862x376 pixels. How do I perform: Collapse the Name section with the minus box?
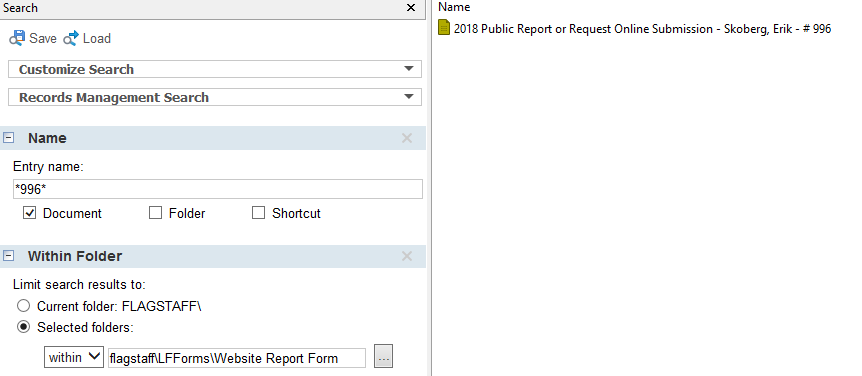[8, 138]
